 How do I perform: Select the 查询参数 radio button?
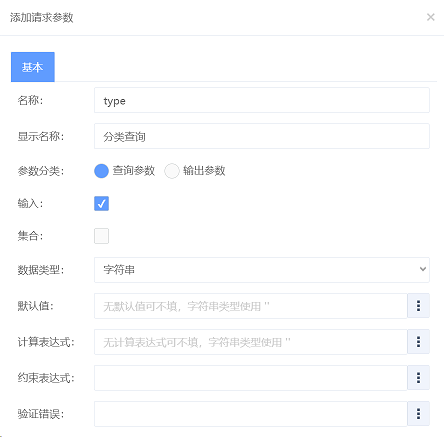pos(101,171)
